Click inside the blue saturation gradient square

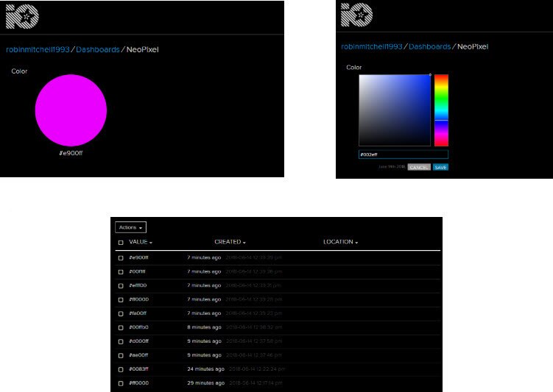394,110
